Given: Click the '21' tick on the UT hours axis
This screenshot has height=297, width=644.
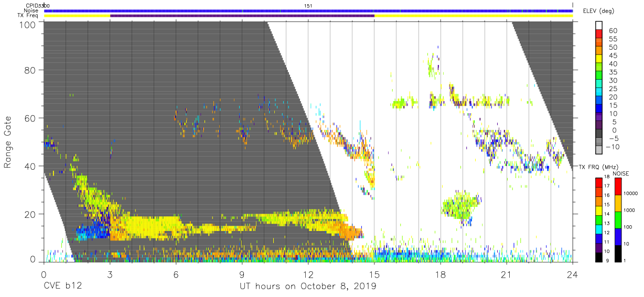Looking at the screenshot, I should [506, 274].
